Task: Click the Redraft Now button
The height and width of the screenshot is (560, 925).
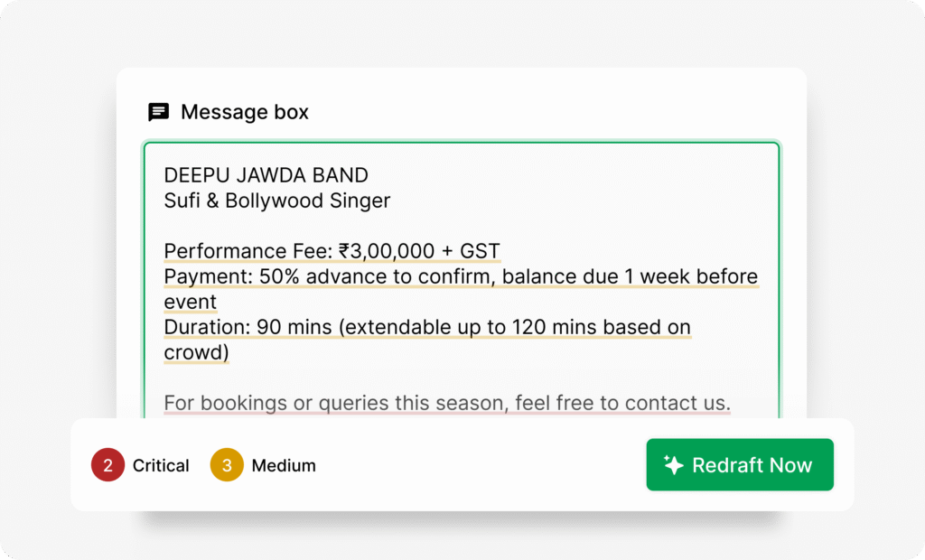Action: pyautogui.click(x=739, y=465)
